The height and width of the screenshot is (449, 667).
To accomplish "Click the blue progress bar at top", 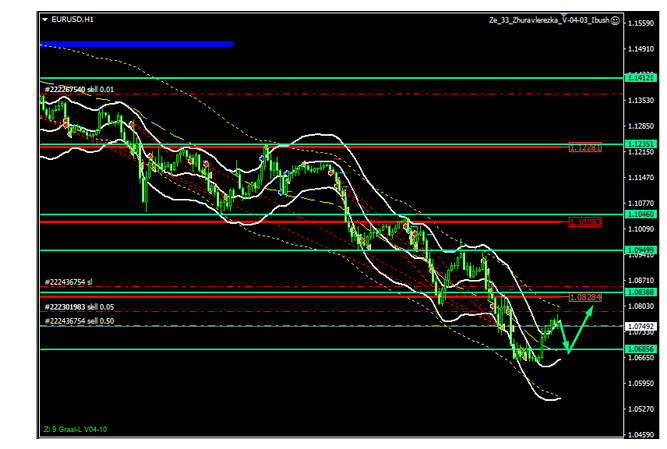I will tap(136, 44).
